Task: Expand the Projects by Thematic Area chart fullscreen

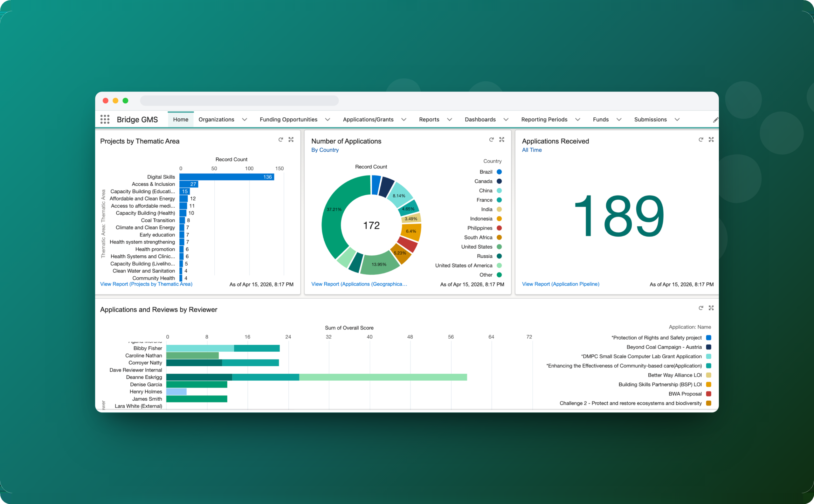Action: coord(291,140)
